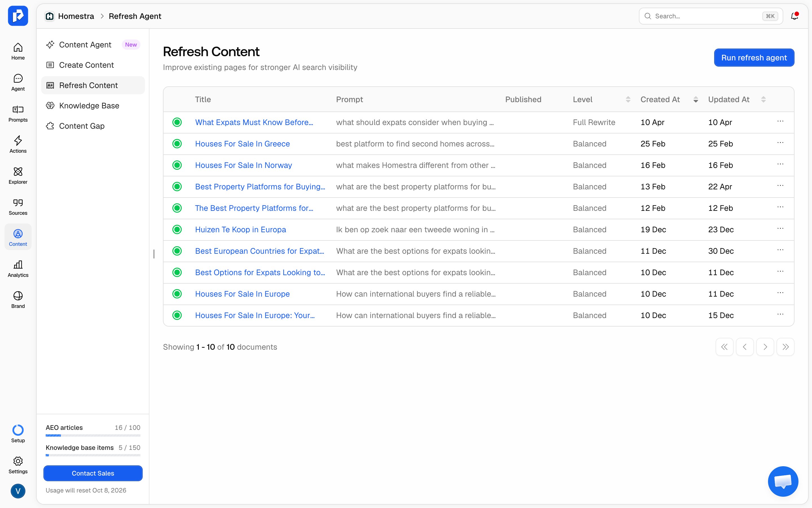Click Contact Sales button
812x508 pixels.
point(93,473)
